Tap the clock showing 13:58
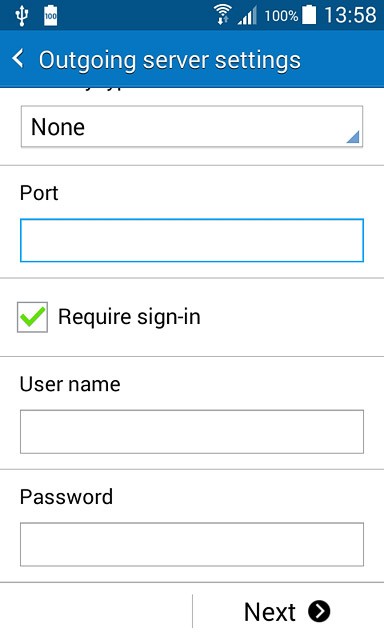 350,16
